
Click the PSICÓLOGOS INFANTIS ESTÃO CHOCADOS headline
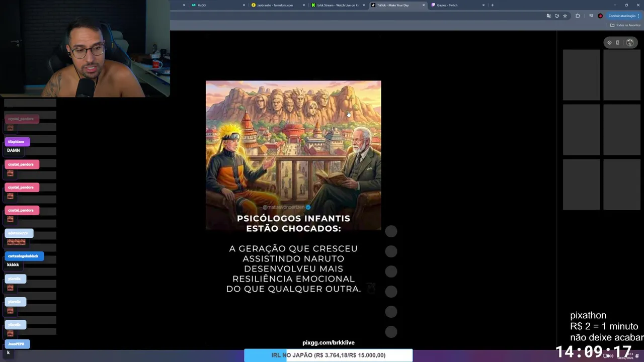coord(293,223)
